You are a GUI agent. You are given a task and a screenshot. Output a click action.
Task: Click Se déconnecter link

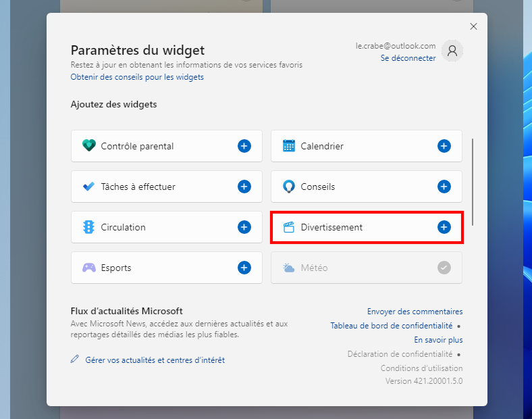point(408,58)
